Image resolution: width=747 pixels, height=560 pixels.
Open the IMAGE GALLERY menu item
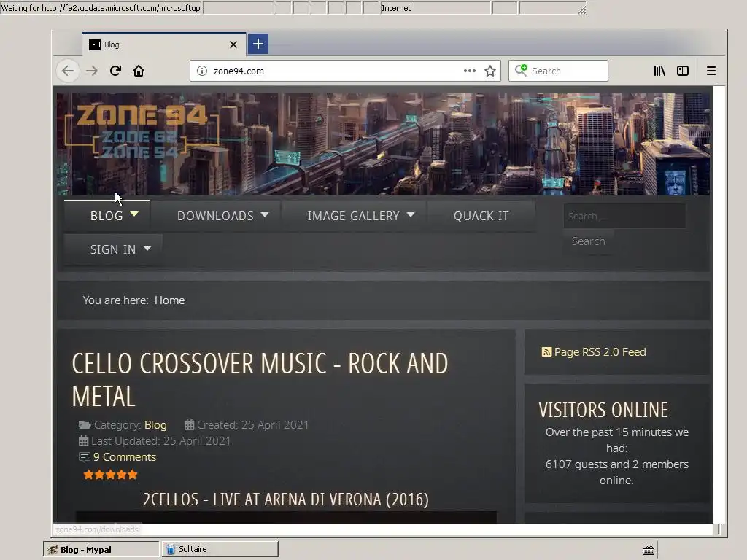353,216
